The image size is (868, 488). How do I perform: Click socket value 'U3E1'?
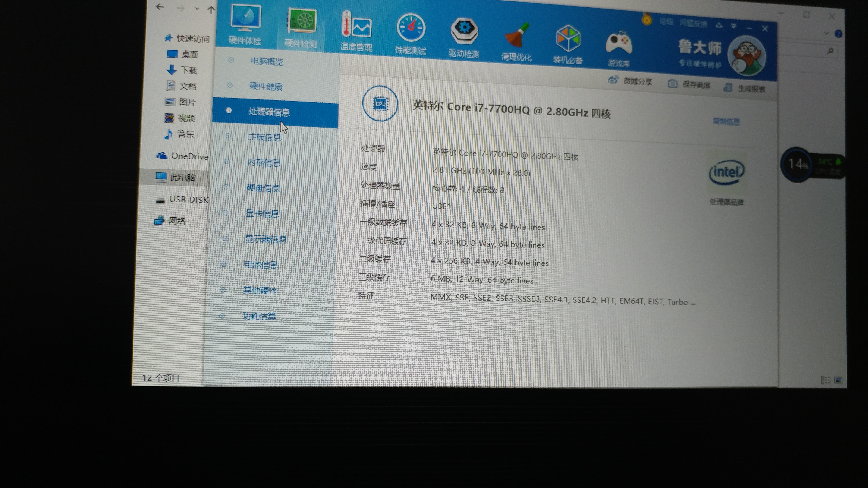coord(441,206)
